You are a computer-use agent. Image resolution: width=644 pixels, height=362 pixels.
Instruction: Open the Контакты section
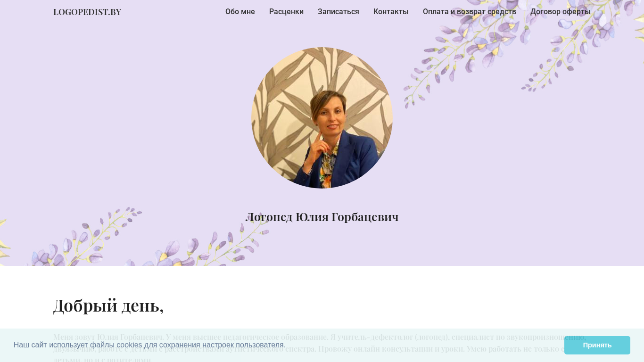(391, 12)
